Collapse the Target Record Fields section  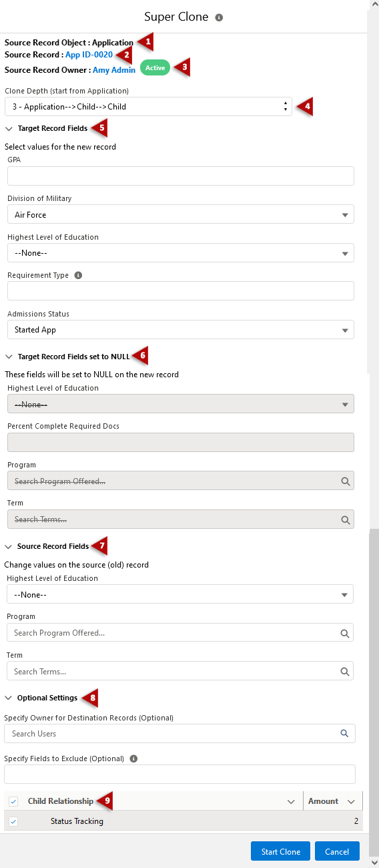[9, 128]
